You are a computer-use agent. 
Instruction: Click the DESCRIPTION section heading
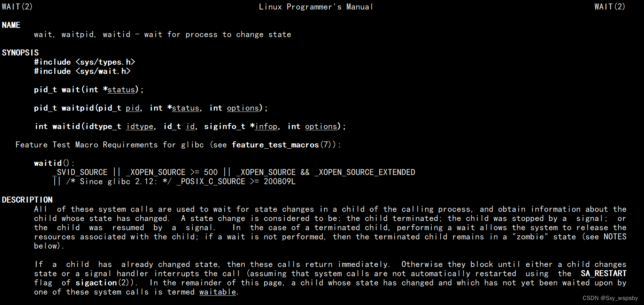27,200
